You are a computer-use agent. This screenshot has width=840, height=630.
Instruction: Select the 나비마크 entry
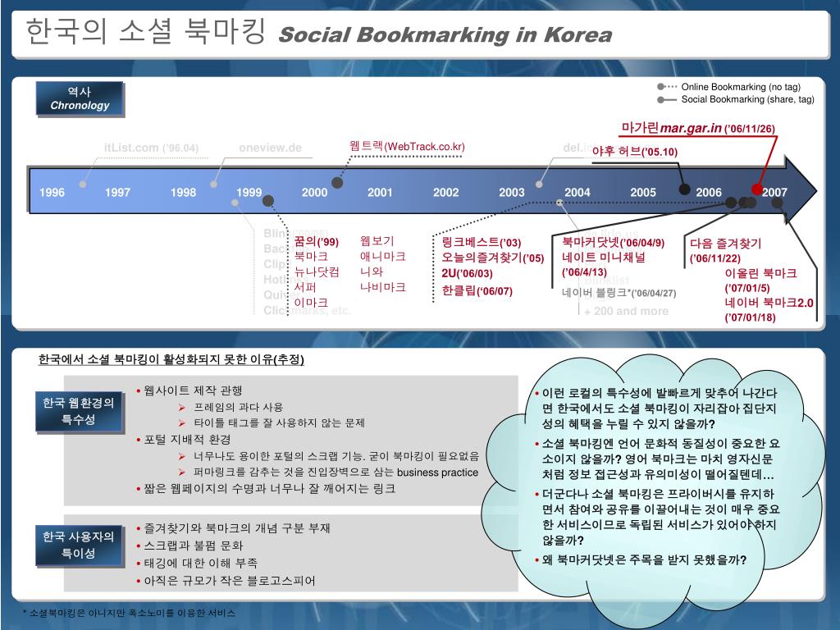point(382,286)
